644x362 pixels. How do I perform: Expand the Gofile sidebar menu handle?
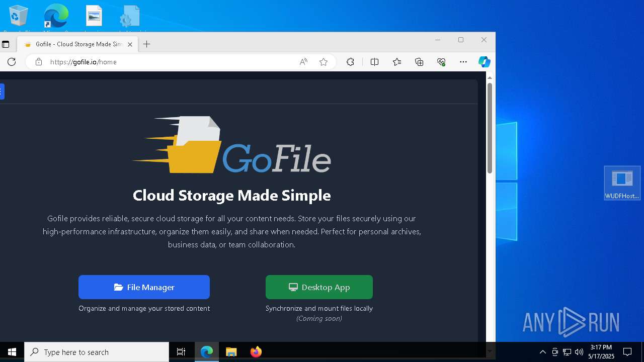[2, 92]
